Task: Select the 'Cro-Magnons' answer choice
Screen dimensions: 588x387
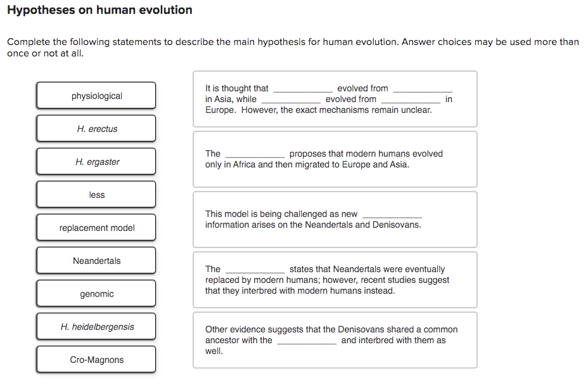Action: coord(96,359)
